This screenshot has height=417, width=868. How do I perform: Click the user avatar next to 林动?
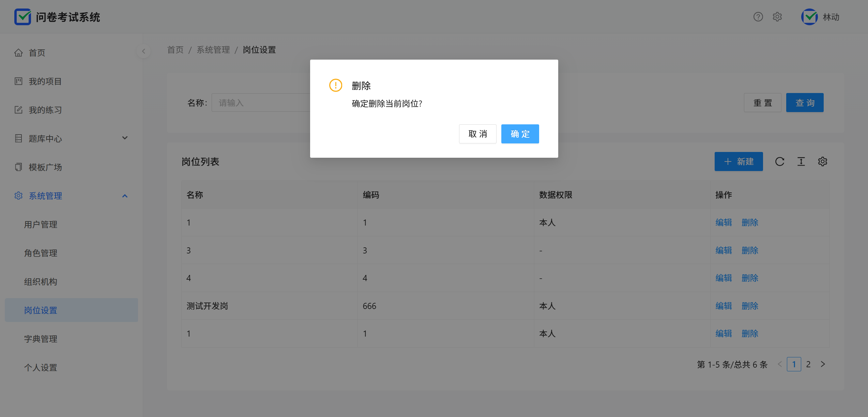[809, 17]
